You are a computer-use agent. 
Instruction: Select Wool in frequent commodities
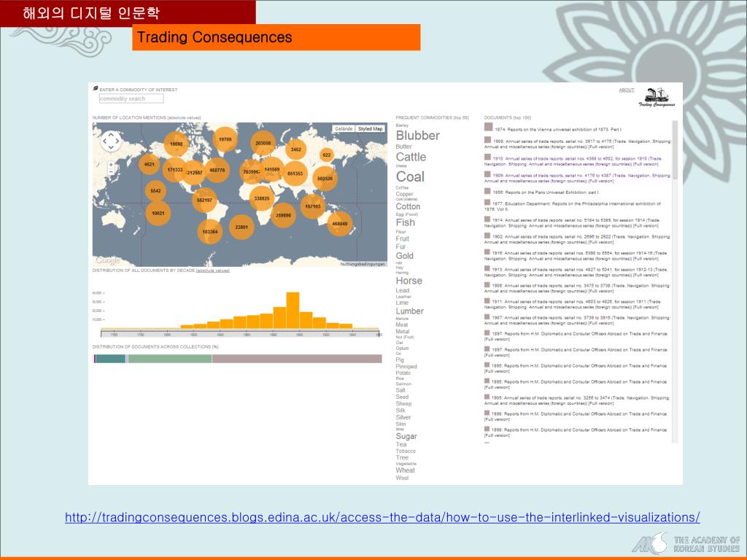[402, 478]
